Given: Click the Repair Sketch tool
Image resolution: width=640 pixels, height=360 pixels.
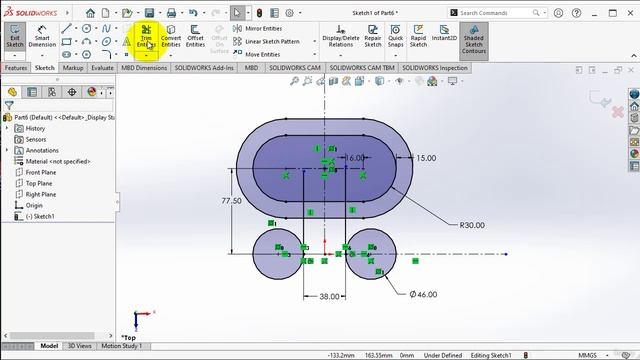Looking at the screenshot, I should point(373,36).
